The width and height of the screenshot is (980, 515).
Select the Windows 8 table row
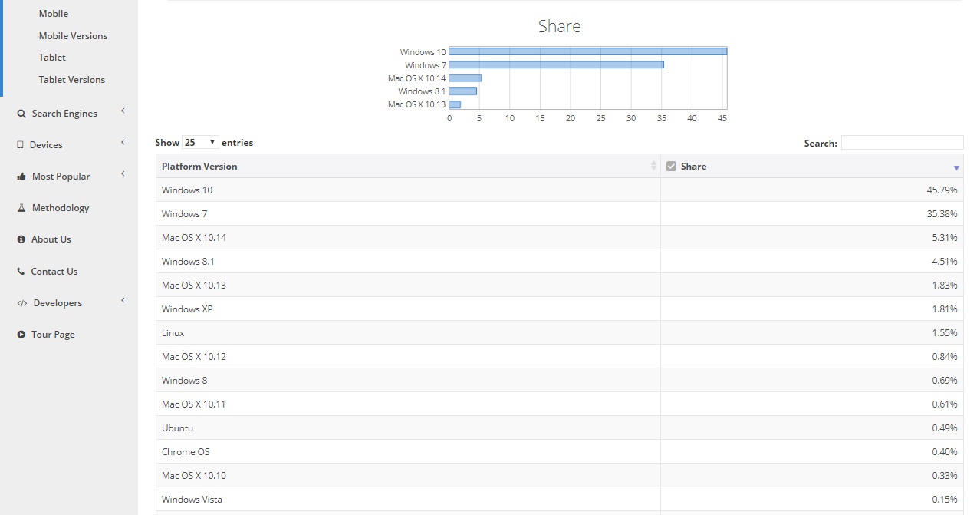pyautogui.click(x=560, y=381)
